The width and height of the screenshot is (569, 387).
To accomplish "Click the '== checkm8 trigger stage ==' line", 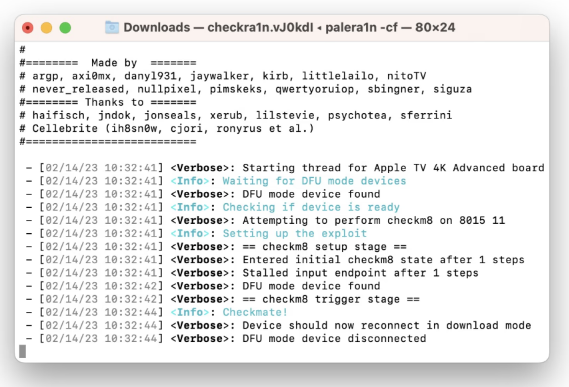I will (331, 299).
